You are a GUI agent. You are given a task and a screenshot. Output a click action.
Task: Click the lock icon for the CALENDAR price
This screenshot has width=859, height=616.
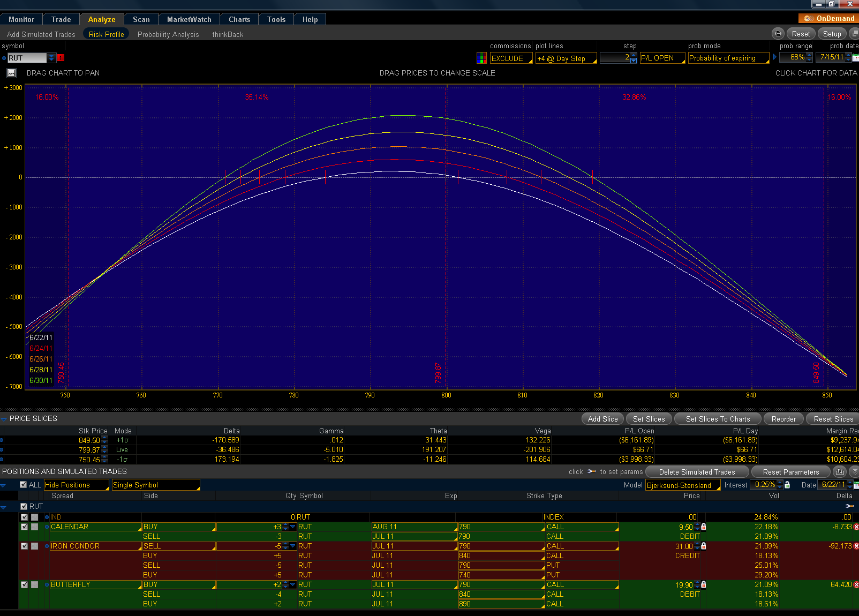704,527
